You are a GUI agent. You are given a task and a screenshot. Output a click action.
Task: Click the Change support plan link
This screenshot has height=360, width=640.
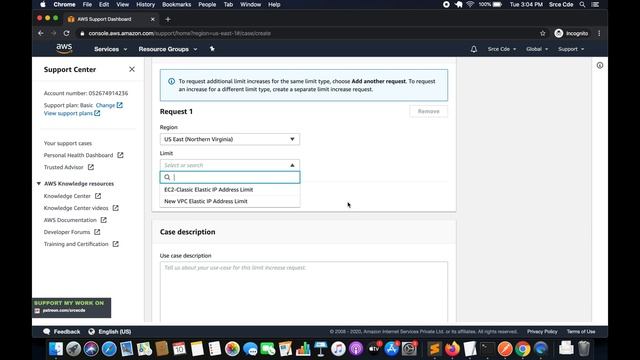coord(109,105)
